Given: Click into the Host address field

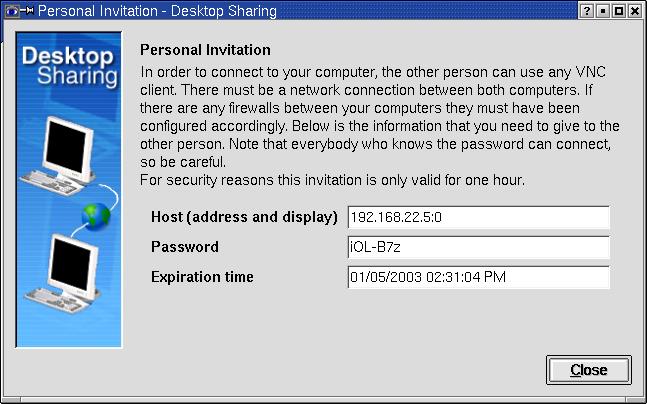Looking at the screenshot, I should tap(478, 218).
